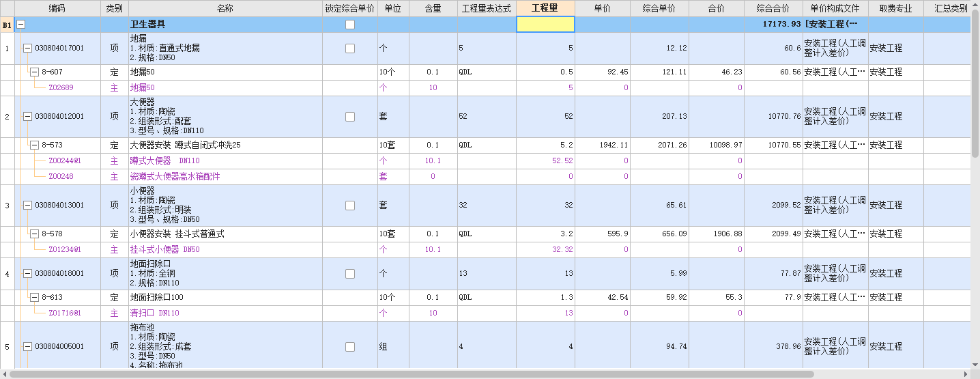
Task: Click 综合合价 value 10770.76
Action: coord(784,117)
